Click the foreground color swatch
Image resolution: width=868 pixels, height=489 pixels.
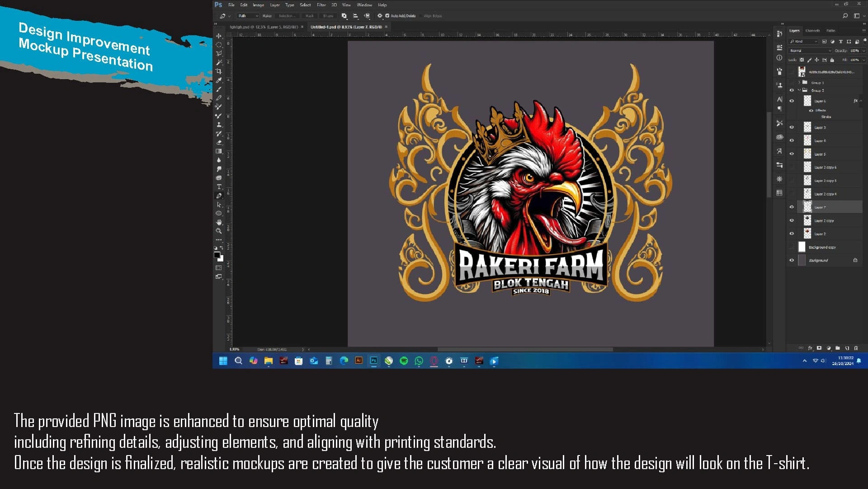click(217, 255)
